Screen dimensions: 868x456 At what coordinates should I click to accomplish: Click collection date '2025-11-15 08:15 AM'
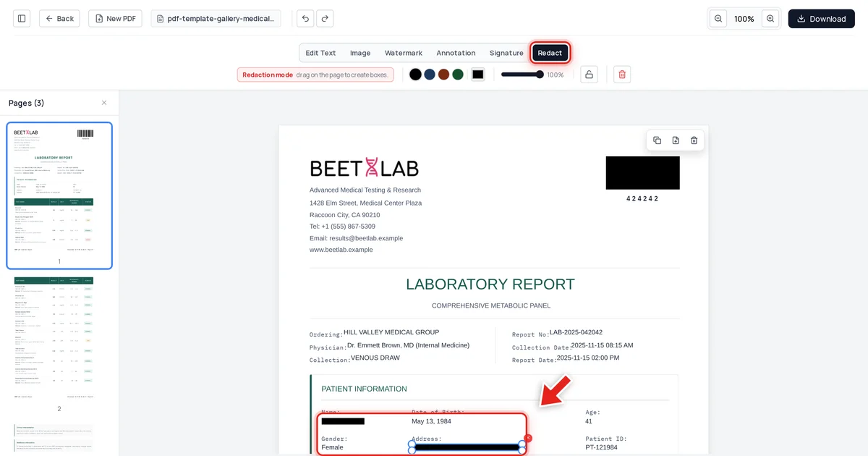[602, 345]
